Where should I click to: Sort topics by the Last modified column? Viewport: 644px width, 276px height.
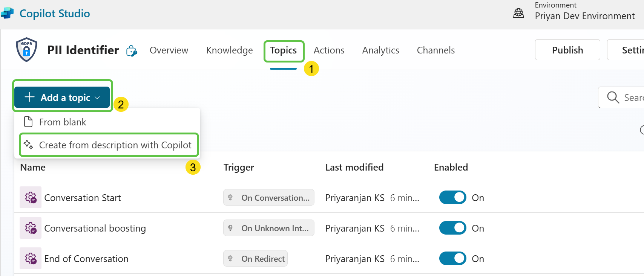pyautogui.click(x=354, y=167)
